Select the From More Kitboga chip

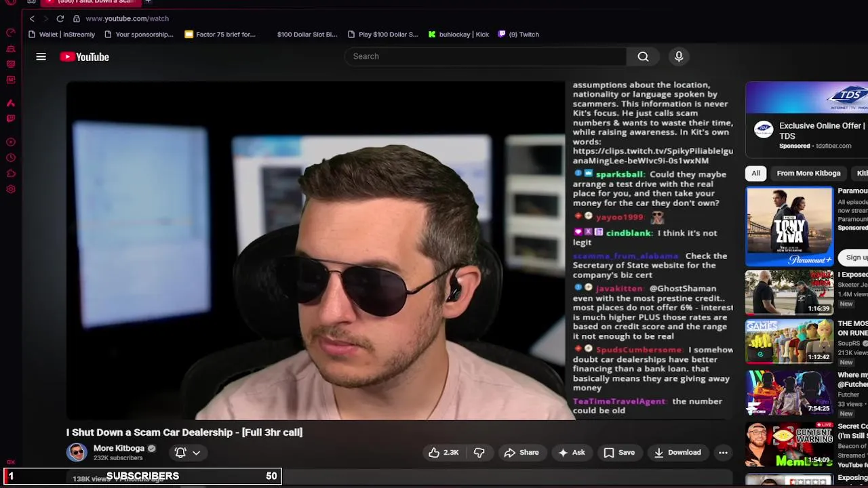pyautogui.click(x=808, y=173)
